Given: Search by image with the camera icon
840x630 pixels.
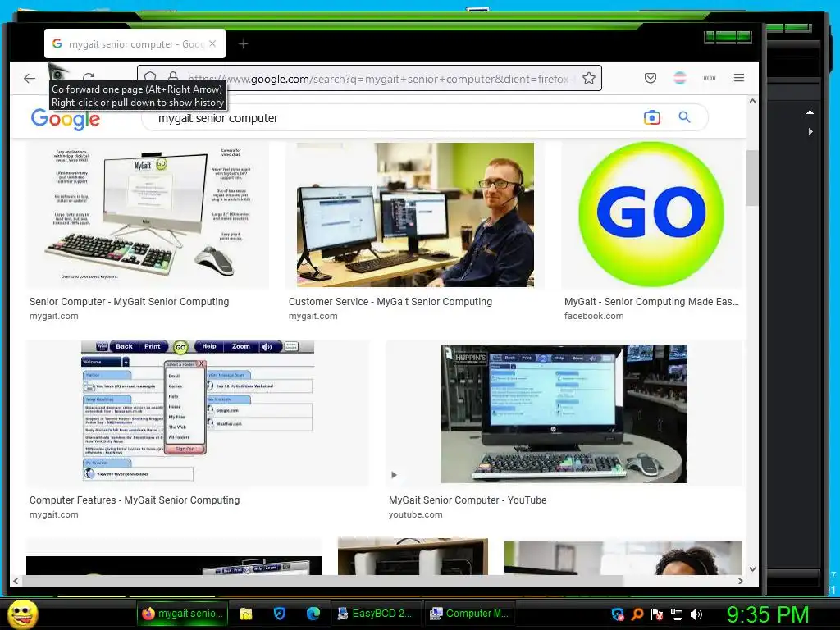Looking at the screenshot, I should [x=652, y=117].
